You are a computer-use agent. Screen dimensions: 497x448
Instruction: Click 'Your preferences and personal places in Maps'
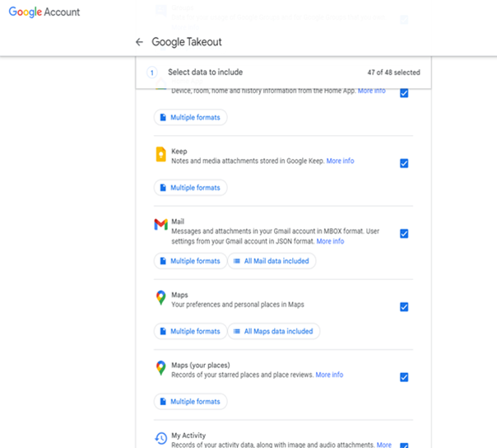tap(238, 305)
